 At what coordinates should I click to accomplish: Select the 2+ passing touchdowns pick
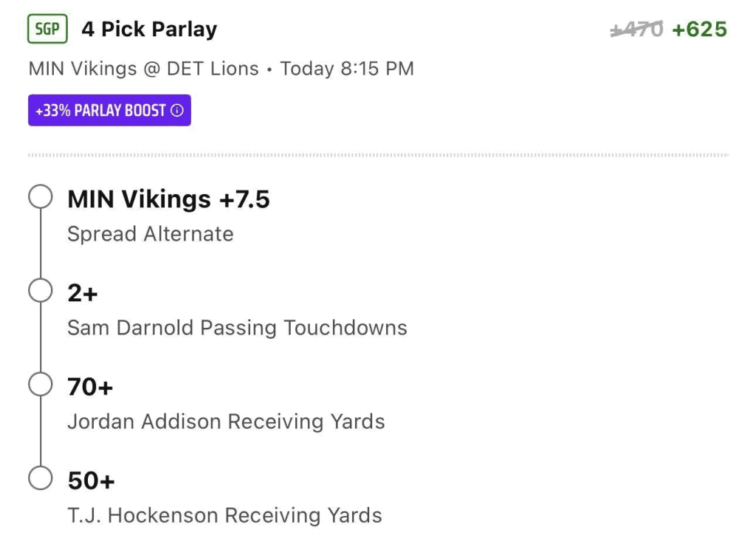(x=83, y=293)
